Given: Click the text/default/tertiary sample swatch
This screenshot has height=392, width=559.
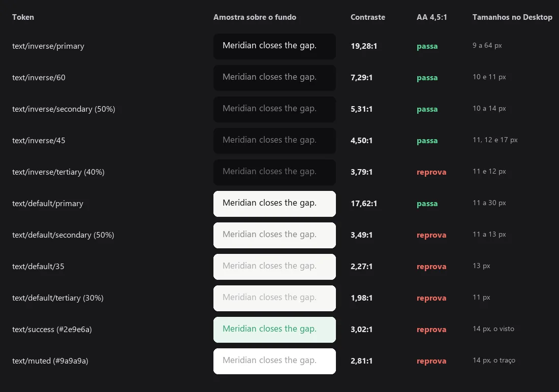Looking at the screenshot, I should click(x=274, y=298).
